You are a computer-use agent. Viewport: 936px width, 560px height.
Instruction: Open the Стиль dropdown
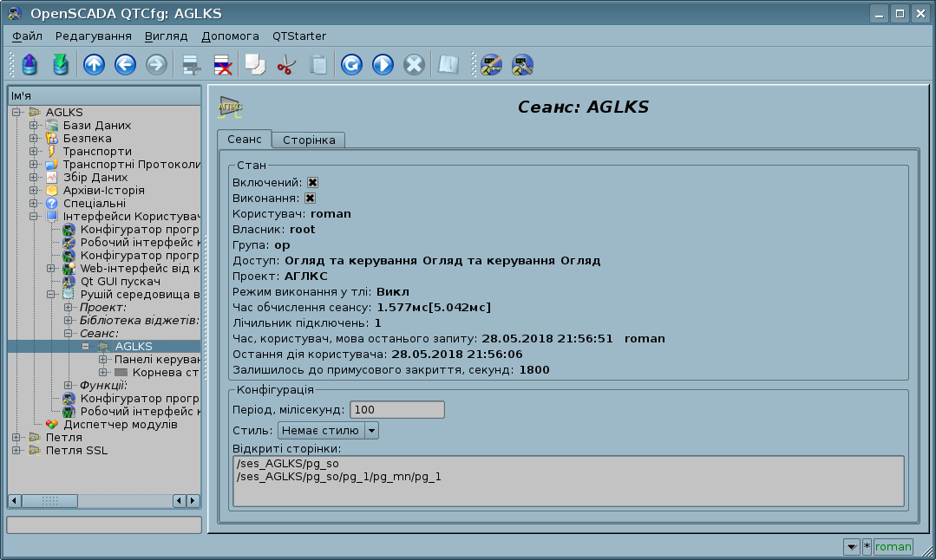click(x=328, y=431)
